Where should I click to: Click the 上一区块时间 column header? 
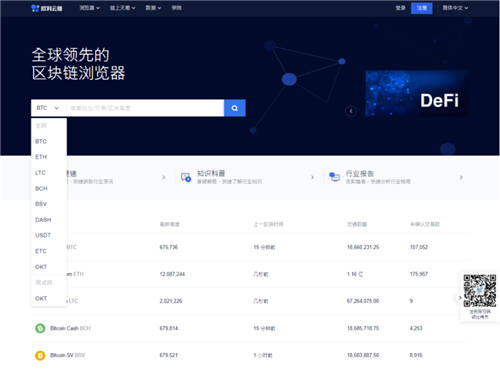click(x=268, y=224)
